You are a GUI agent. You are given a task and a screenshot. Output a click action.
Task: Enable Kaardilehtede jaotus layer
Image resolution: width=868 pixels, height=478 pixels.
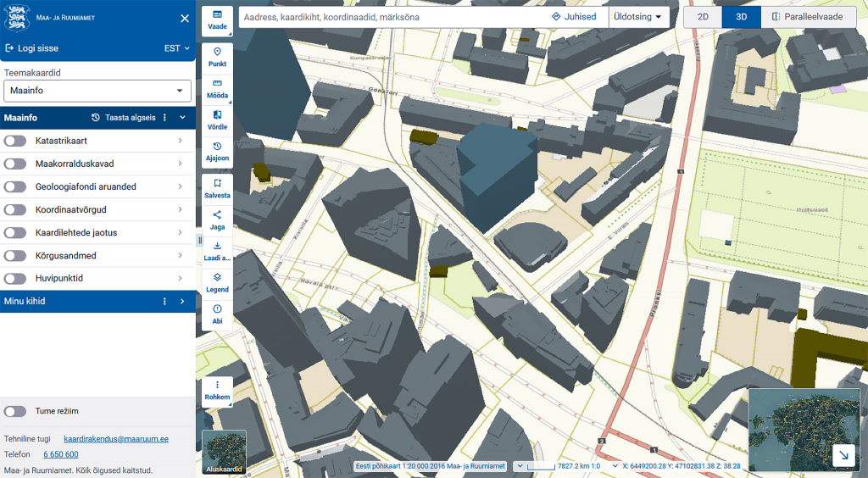pos(15,233)
